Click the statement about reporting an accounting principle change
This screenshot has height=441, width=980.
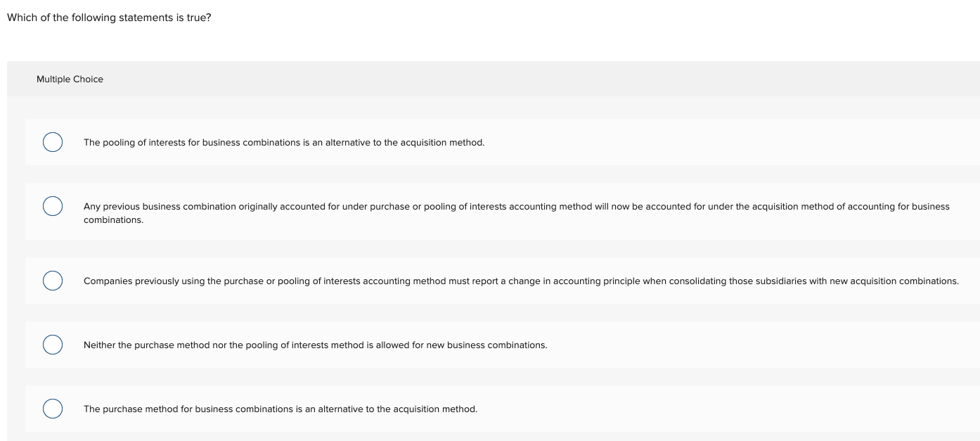(522, 281)
